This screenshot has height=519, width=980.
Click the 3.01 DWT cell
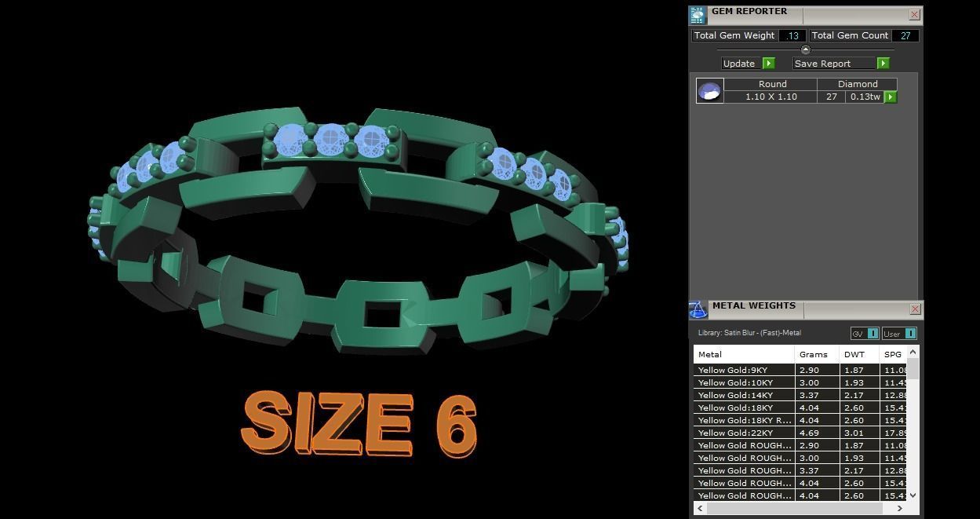point(859,433)
